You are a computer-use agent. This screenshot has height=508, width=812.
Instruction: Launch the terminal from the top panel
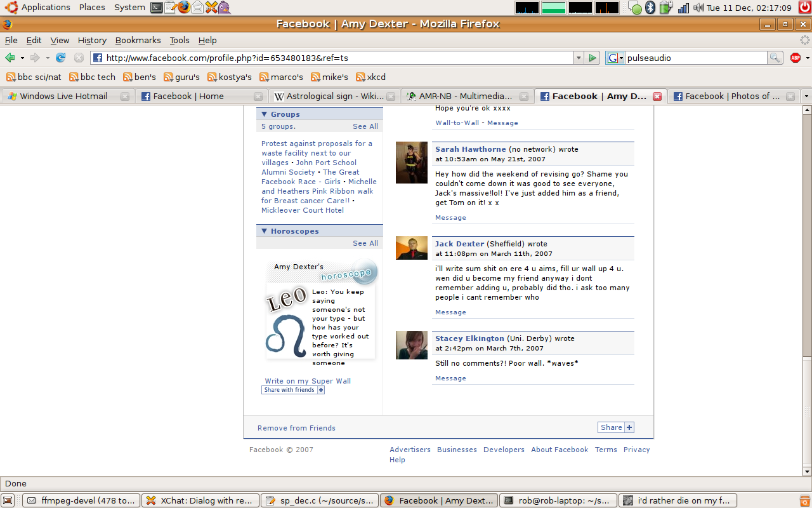click(157, 8)
